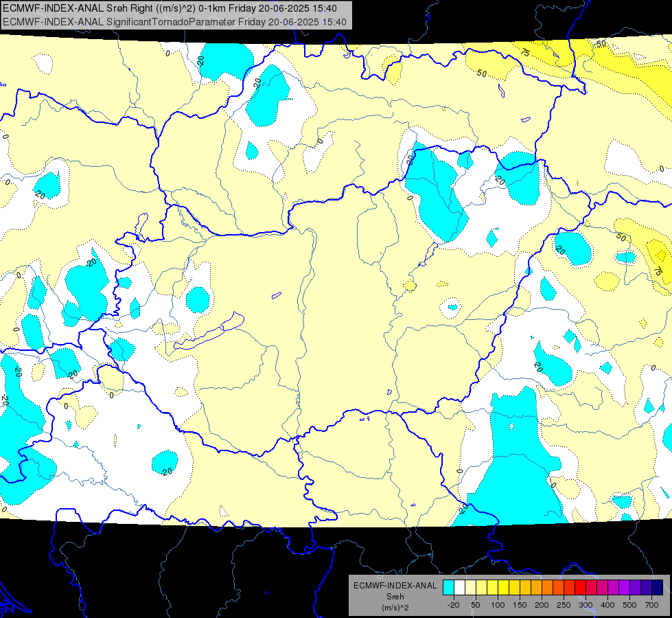Click the Sreh Right 0-1km title line
Viewport: 672px width, 618px height.
(170, 8)
